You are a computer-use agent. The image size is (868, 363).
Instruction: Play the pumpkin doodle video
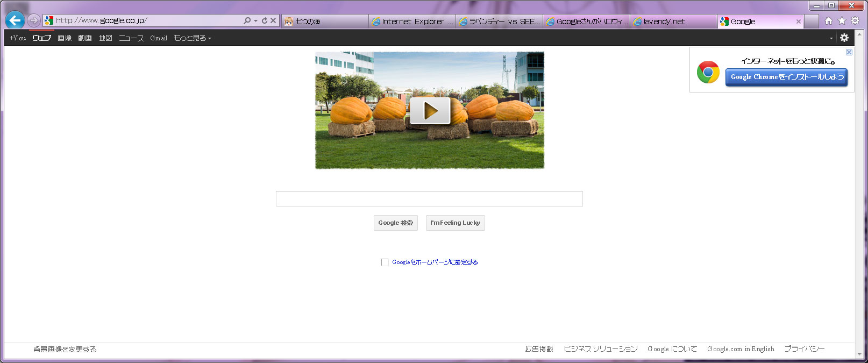tap(430, 110)
